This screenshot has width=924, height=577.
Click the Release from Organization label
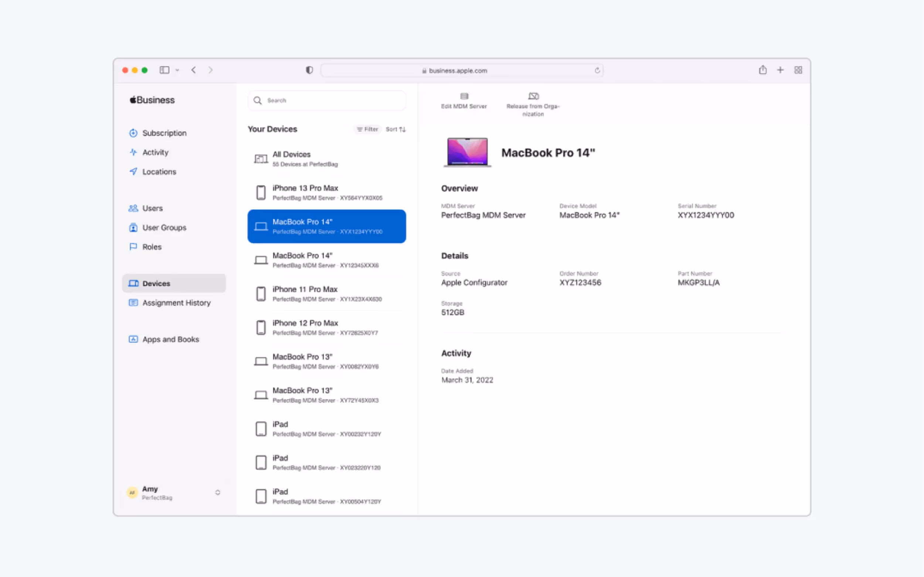click(533, 110)
